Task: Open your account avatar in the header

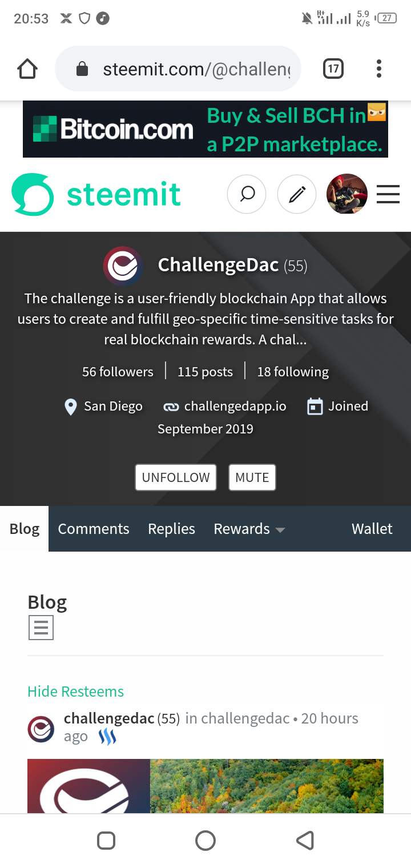Action: [x=346, y=194]
